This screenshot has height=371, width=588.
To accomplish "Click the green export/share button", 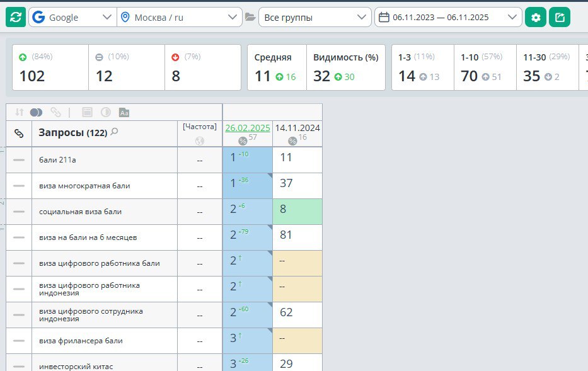I will pos(559,17).
